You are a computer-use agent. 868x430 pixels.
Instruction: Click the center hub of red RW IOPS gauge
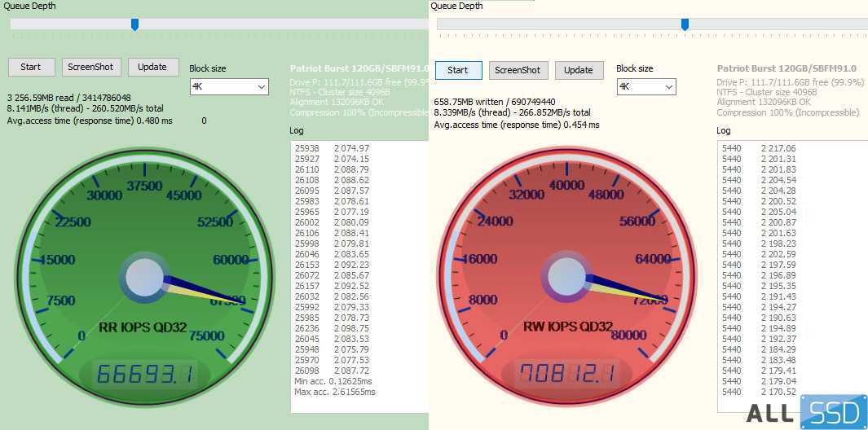566,277
